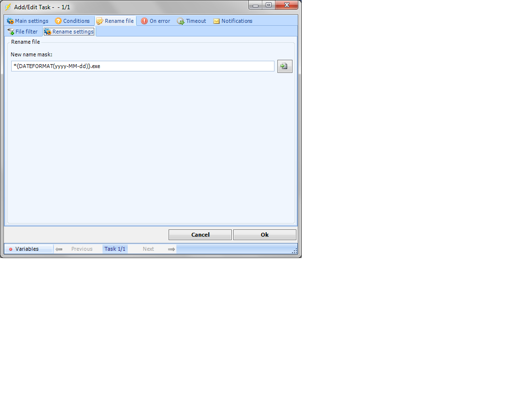Click the red Variables icon button
Viewport: 532px width, 399px height.
pyautogui.click(x=11, y=249)
